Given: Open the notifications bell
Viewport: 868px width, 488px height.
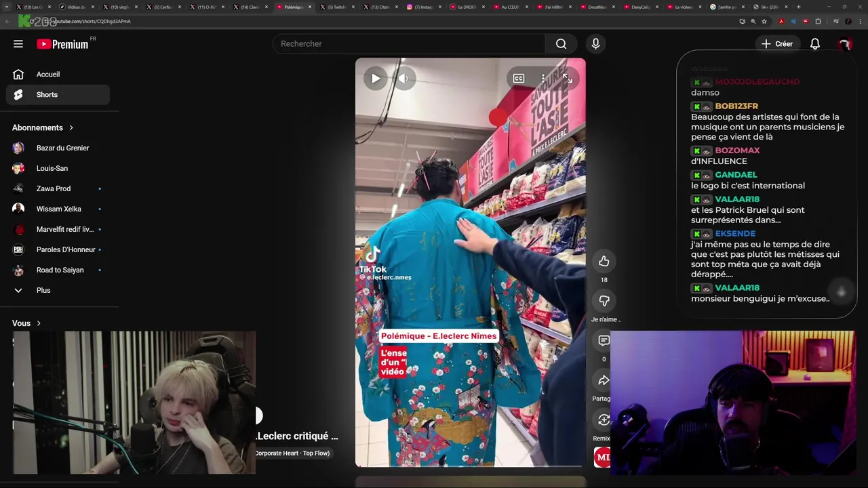Looking at the screenshot, I should (815, 44).
